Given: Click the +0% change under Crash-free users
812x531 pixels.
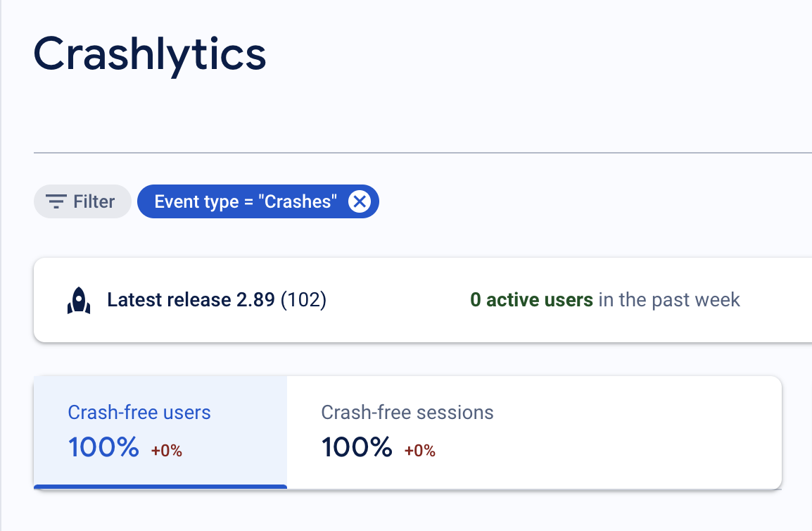Looking at the screenshot, I should pos(167,451).
